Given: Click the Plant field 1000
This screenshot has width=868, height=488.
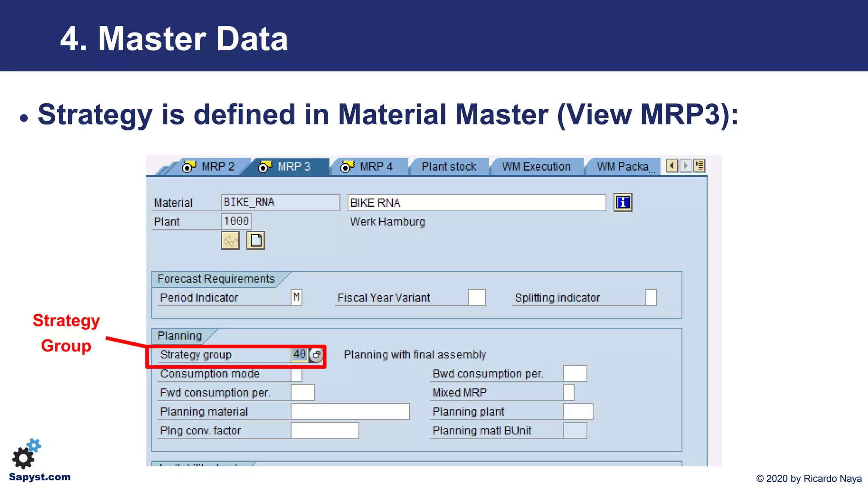Looking at the screenshot, I should coord(236,221).
